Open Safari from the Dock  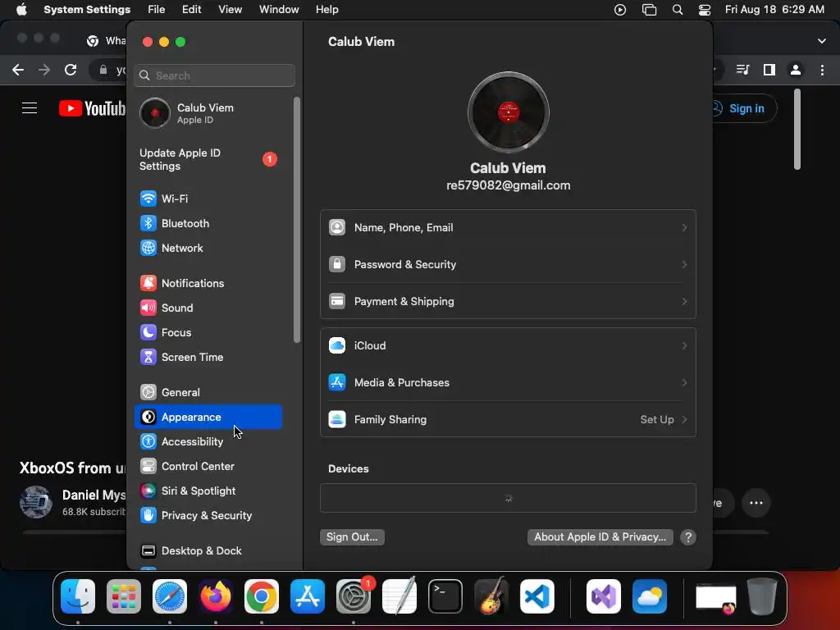(x=170, y=596)
